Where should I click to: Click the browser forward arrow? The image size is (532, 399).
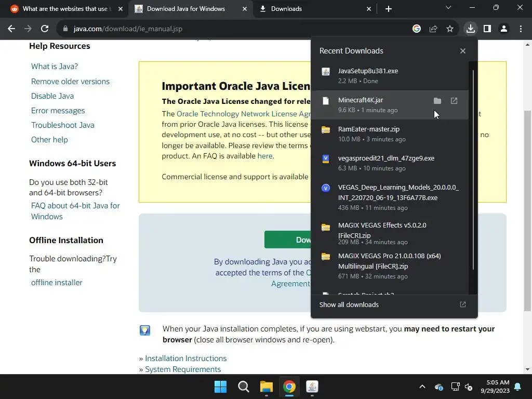tap(28, 29)
